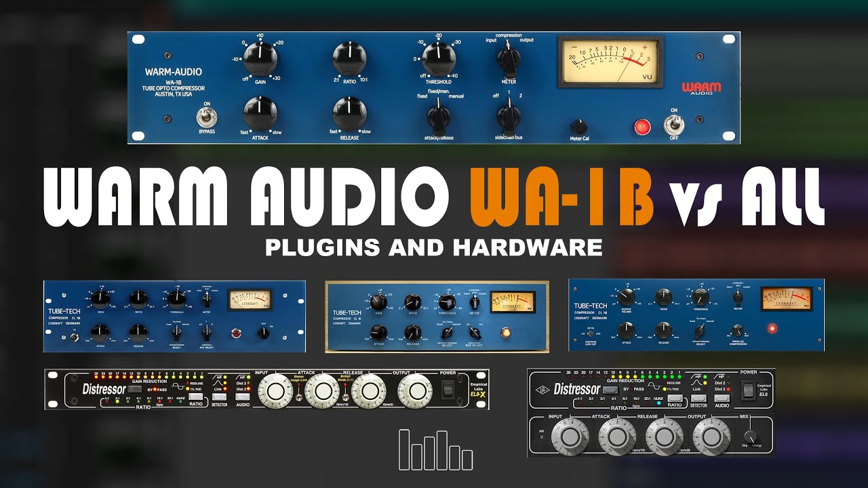Click the WA-1B red power lamp
Viewport: 868px width, 488px height.
click(642, 127)
